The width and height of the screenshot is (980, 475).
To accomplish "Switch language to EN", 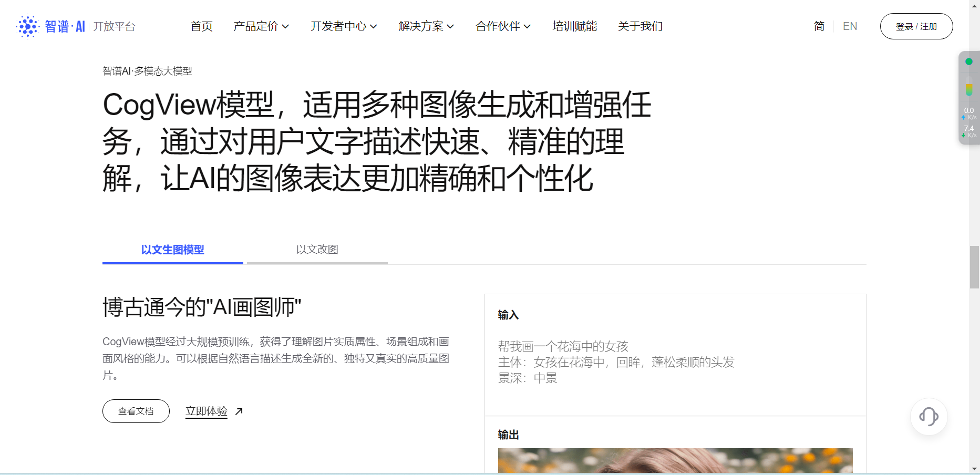I will tap(850, 26).
